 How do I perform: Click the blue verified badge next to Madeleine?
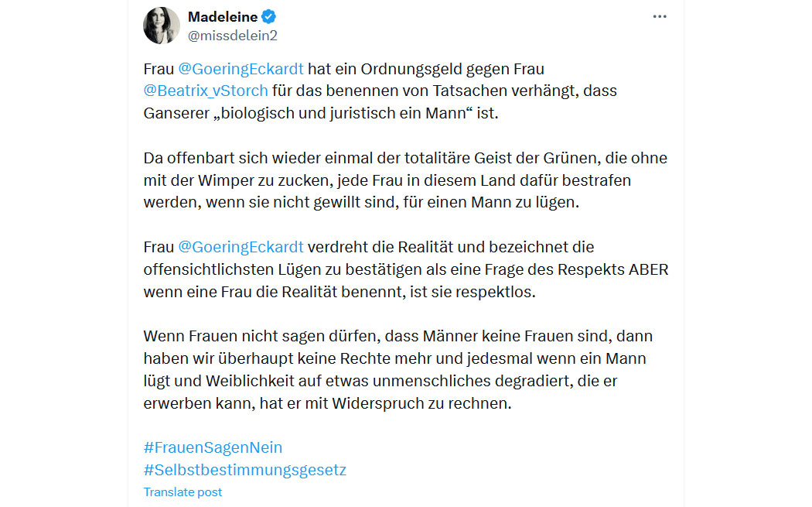268,16
